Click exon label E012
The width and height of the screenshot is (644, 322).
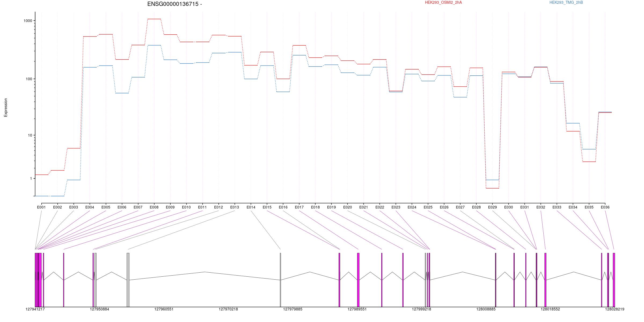click(x=218, y=207)
